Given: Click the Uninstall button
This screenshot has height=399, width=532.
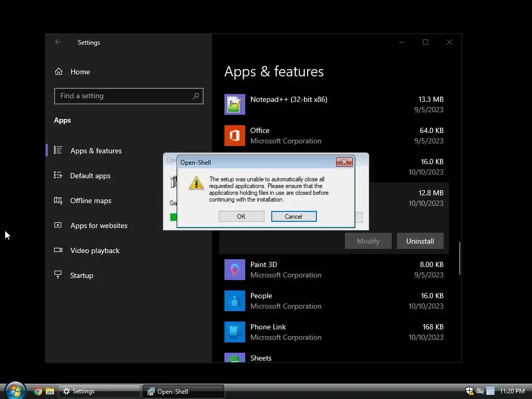Looking at the screenshot, I should coord(420,241).
